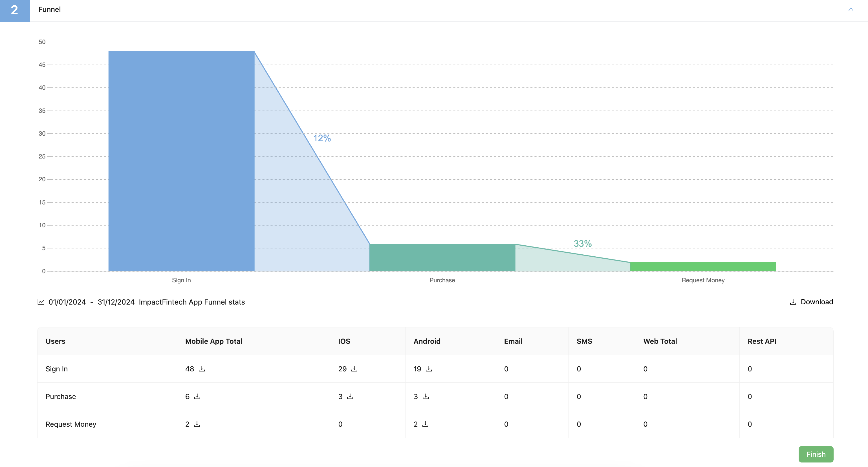The image size is (868, 467).
Task: Click the blue Sign In funnel bar
Action: tap(181, 161)
